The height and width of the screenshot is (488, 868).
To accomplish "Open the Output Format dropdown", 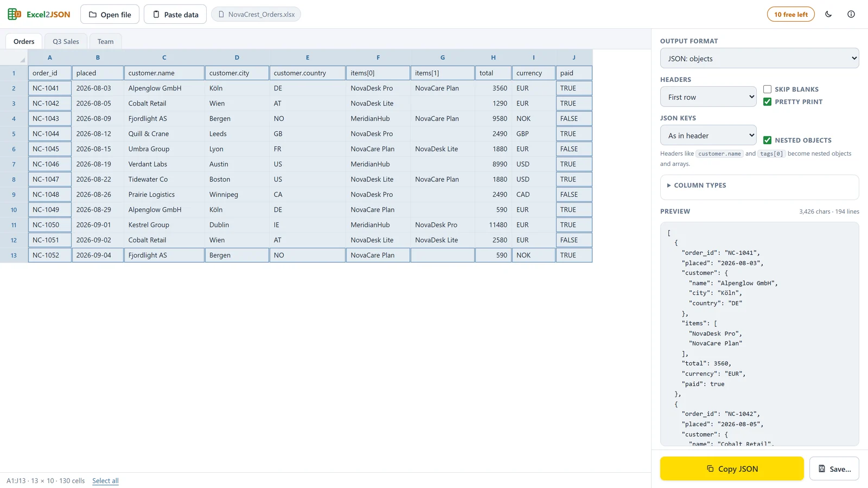I will (759, 58).
